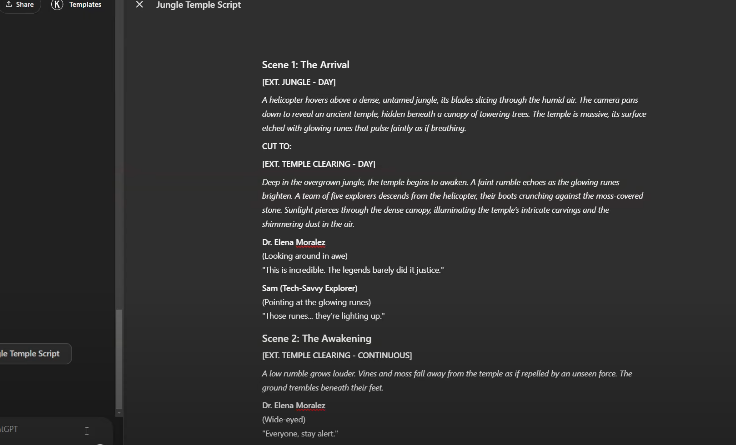Click misspelled Moralez under Scene 1
The width and height of the screenshot is (736, 445).
[310, 242]
